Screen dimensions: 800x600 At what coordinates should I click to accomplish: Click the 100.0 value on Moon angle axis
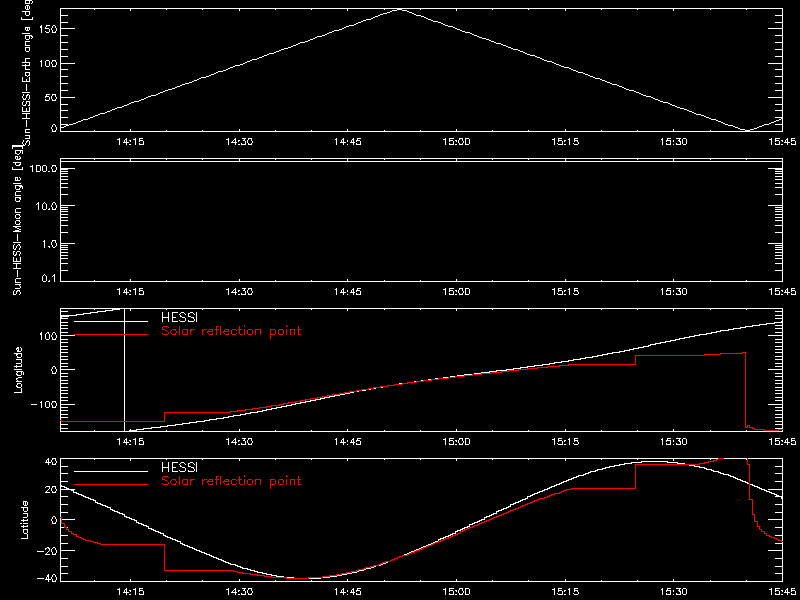[x=44, y=169]
